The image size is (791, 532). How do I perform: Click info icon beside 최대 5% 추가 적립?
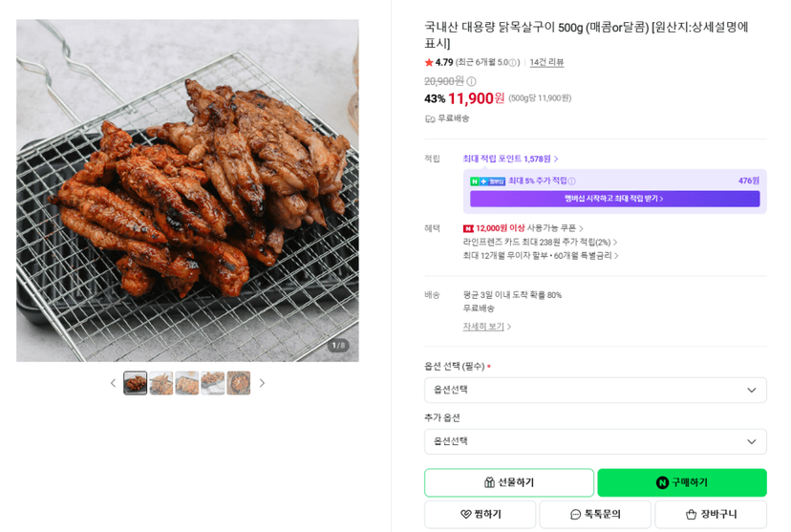click(571, 181)
